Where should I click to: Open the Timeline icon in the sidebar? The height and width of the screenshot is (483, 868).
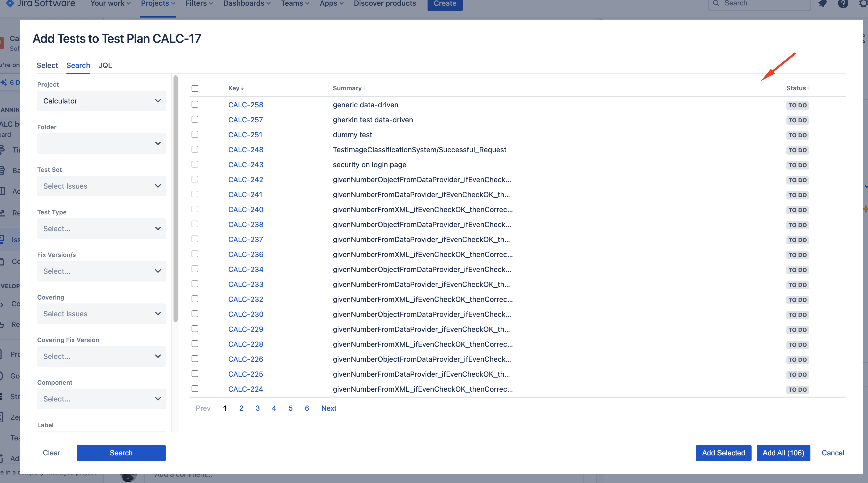pos(3,150)
